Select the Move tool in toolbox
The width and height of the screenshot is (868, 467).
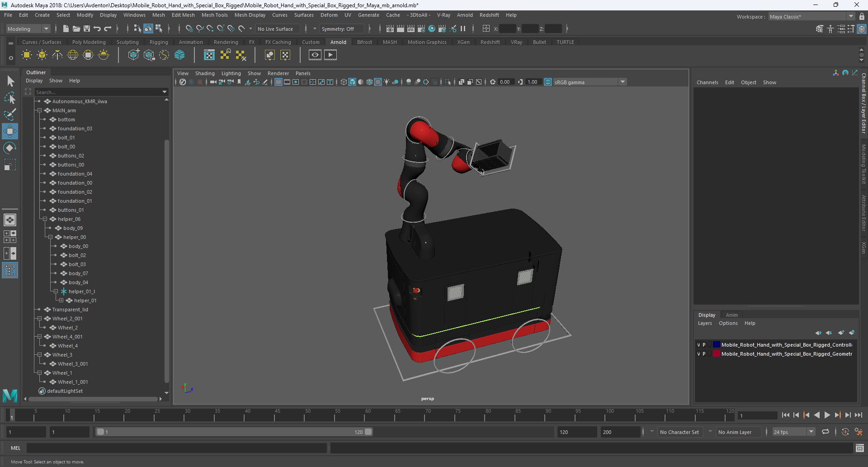[x=9, y=131]
